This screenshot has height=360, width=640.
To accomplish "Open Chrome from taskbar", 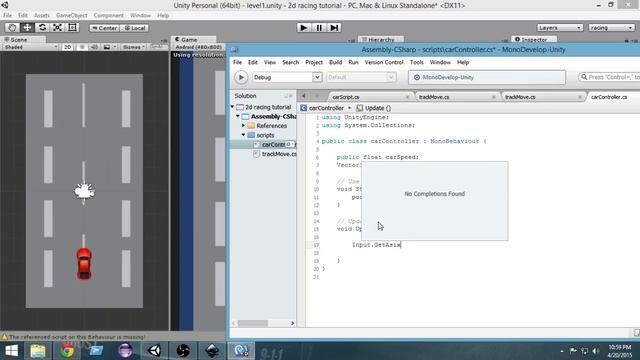I will tap(67, 351).
